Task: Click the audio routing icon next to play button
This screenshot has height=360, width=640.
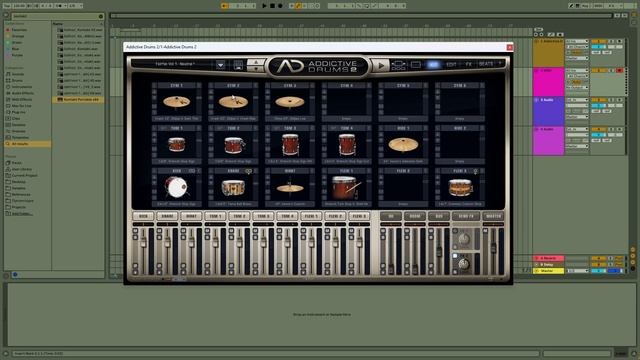Action: click(x=398, y=65)
